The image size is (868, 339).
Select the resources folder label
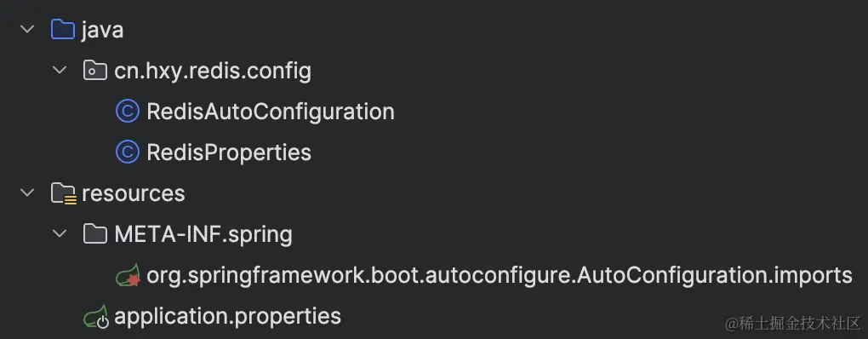(x=134, y=194)
